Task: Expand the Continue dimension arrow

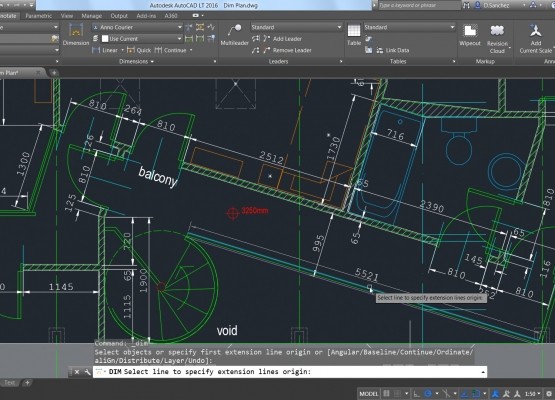Action: point(191,50)
